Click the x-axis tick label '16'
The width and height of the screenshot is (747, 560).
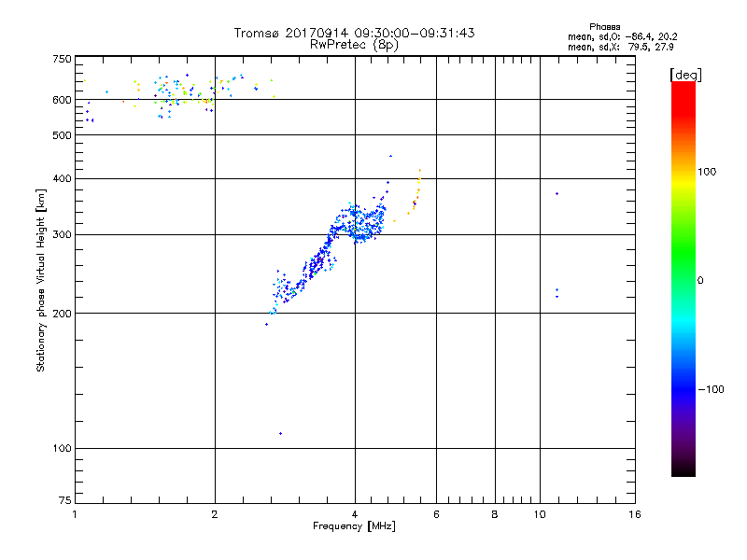(635, 514)
